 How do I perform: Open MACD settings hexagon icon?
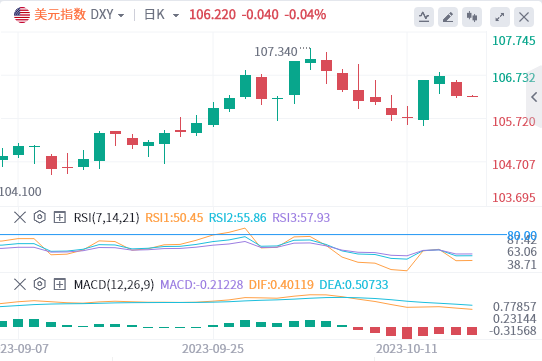click(40, 284)
